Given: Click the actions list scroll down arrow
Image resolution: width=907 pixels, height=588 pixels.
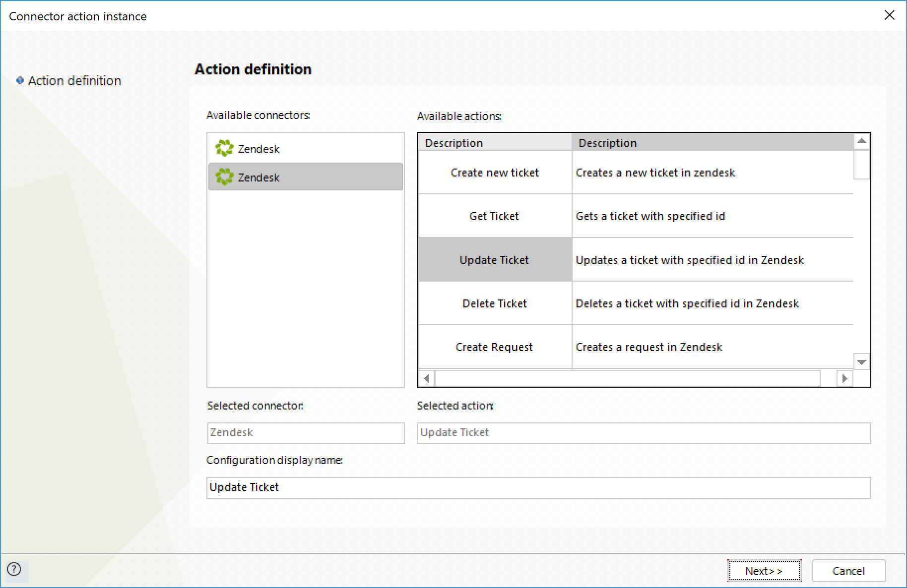Looking at the screenshot, I should click(862, 361).
